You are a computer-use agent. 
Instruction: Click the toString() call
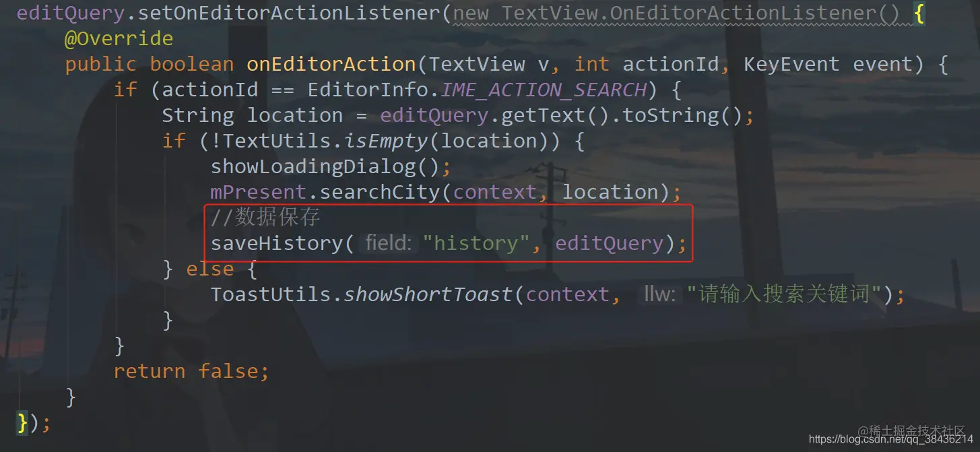[682, 115]
